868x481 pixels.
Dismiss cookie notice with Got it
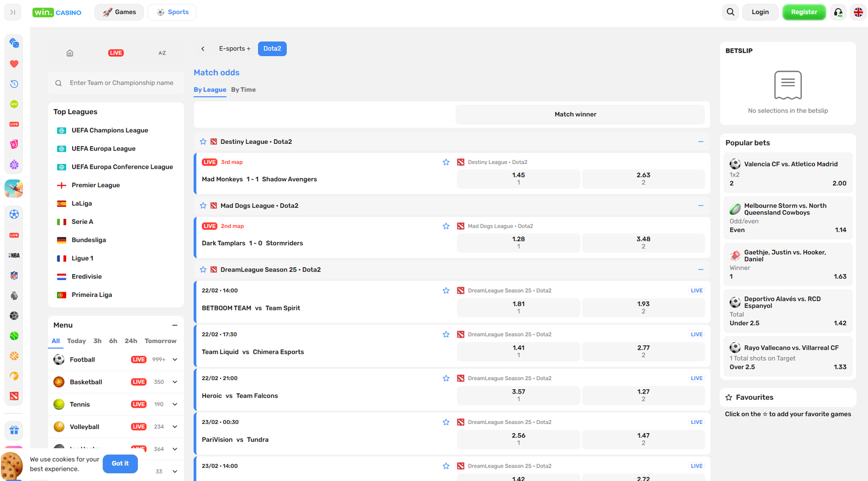click(x=120, y=464)
